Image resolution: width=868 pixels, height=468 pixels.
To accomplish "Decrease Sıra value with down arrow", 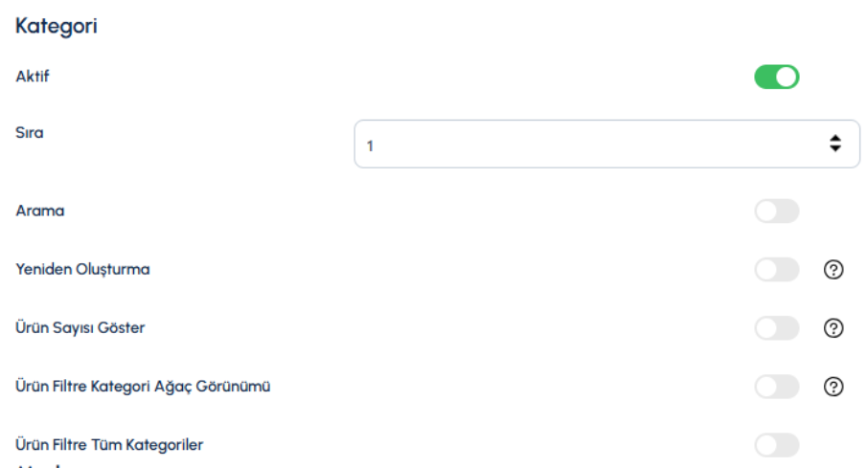I will [835, 148].
